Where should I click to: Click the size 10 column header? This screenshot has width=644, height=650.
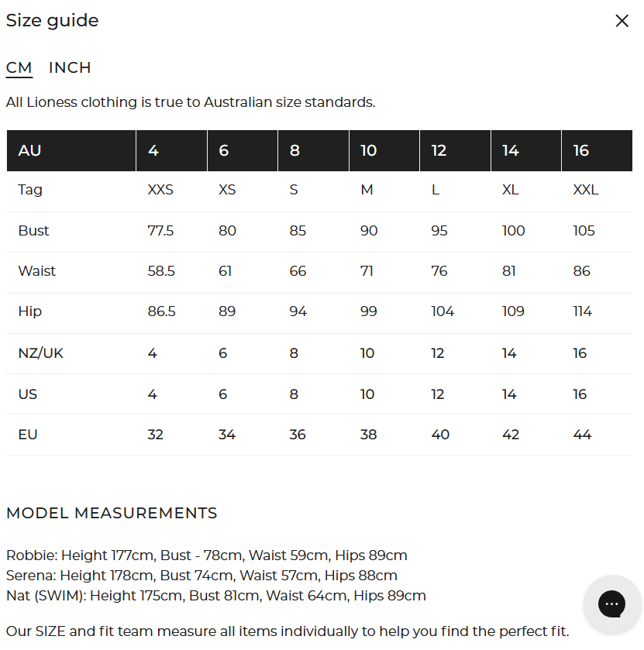pos(368,150)
